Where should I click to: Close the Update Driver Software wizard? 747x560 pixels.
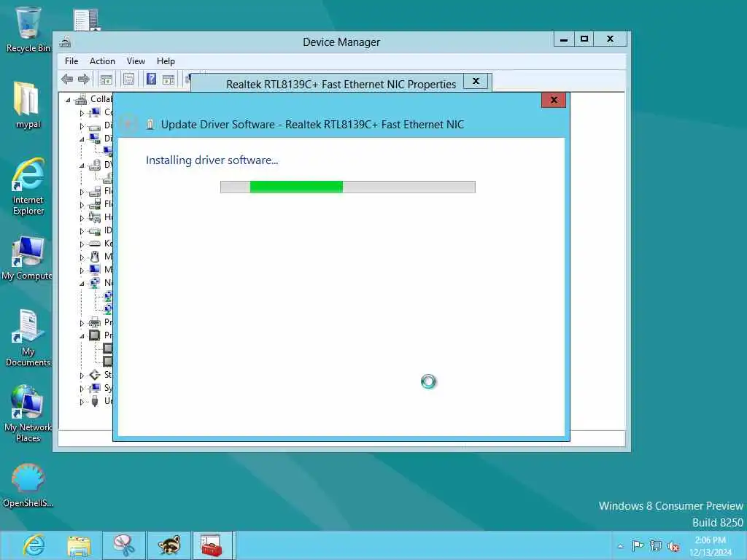554,100
